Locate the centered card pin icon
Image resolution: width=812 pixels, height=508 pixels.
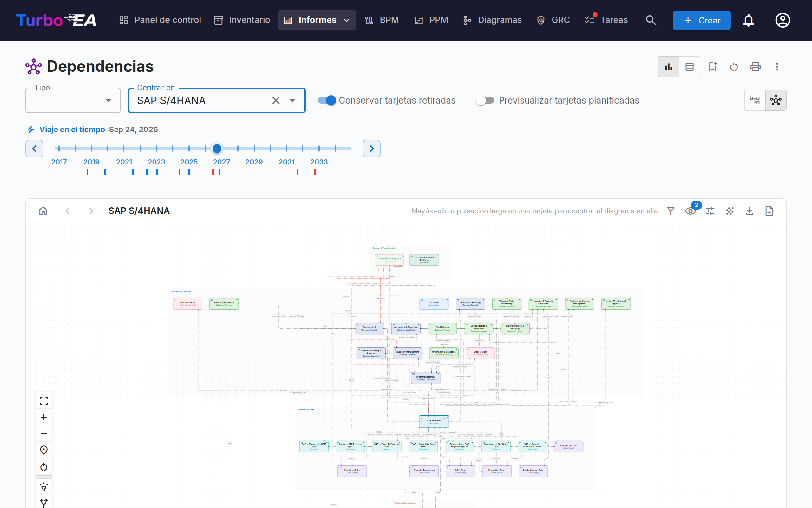[x=44, y=450]
